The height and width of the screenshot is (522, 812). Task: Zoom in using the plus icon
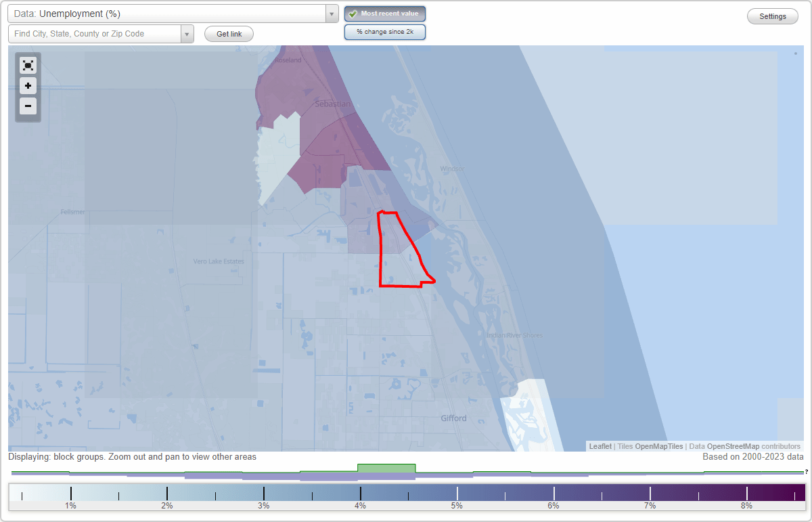[x=28, y=86]
